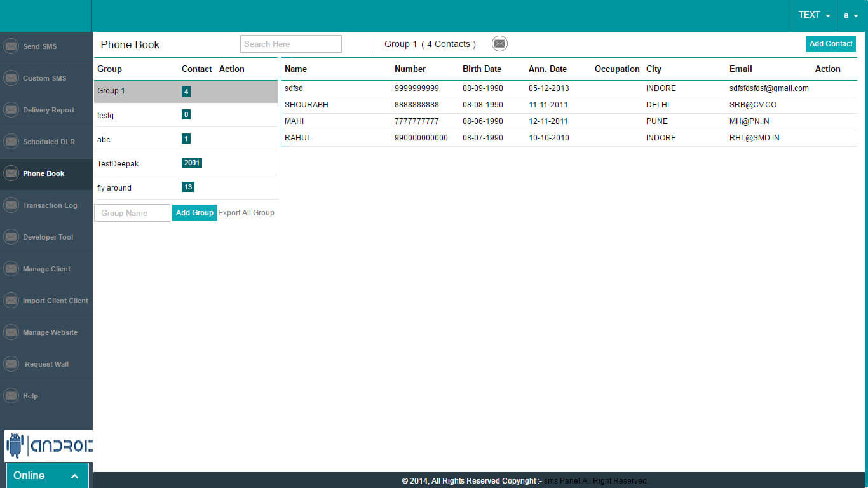Click the Scheduled DLR sidebar icon

point(11,142)
